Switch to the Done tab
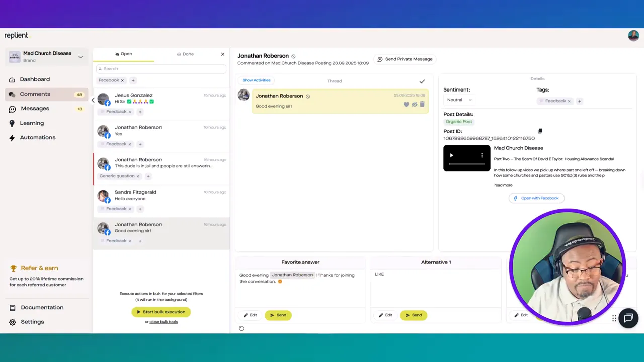 point(185,54)
